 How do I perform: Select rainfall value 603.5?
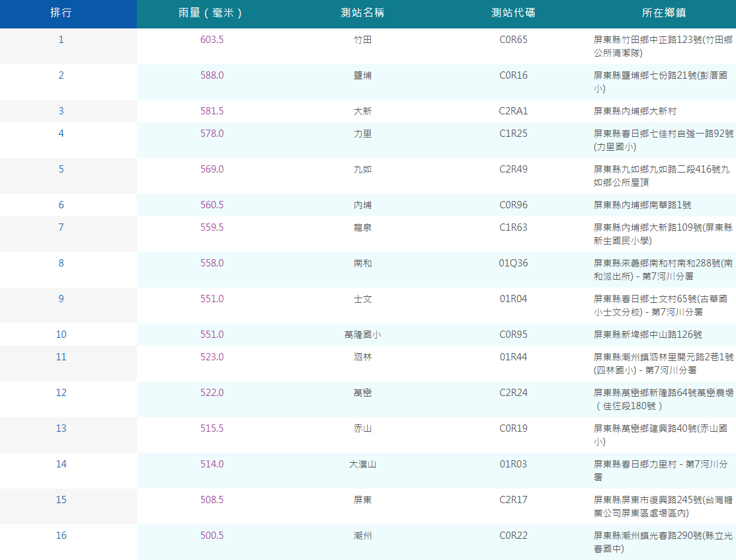[x=212, y=40]
